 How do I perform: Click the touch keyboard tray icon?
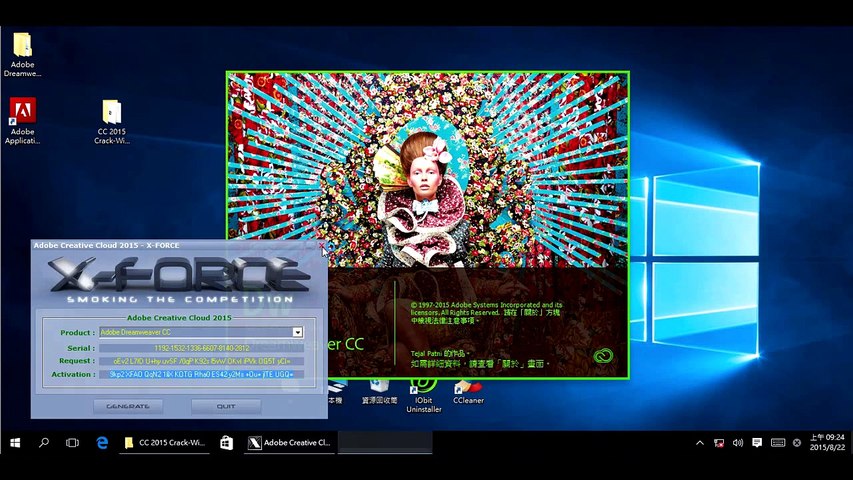pyautogui.click(x=778, y=443)
